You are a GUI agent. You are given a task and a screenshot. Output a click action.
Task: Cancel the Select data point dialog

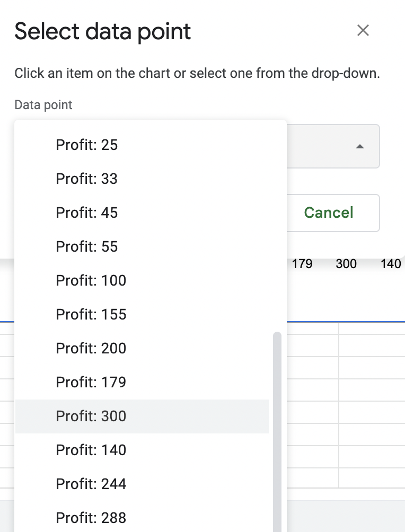[x=328, y=212]
